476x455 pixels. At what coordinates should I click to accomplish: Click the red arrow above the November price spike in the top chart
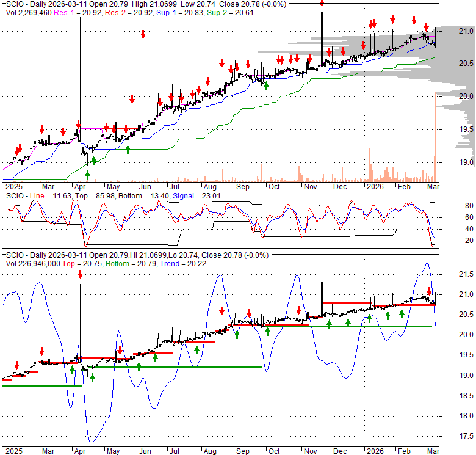(x=322, y=4)
